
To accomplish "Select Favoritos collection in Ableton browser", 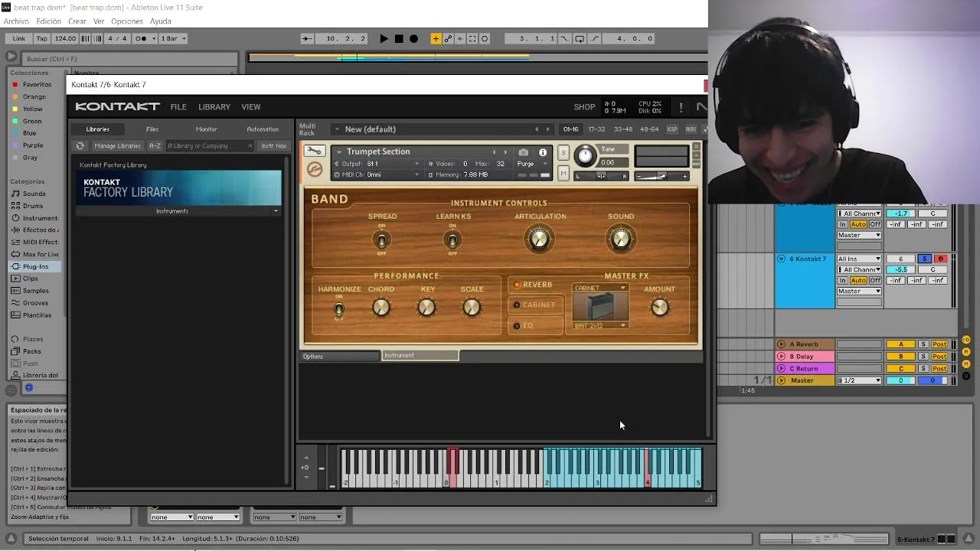I will (37, 85).
